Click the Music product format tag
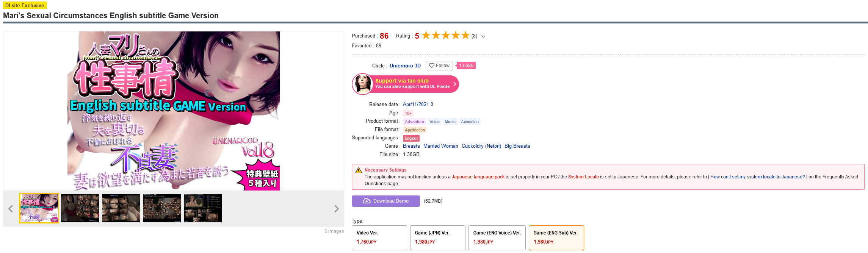Viewport: 868px width, 253px height. point(450,122)
